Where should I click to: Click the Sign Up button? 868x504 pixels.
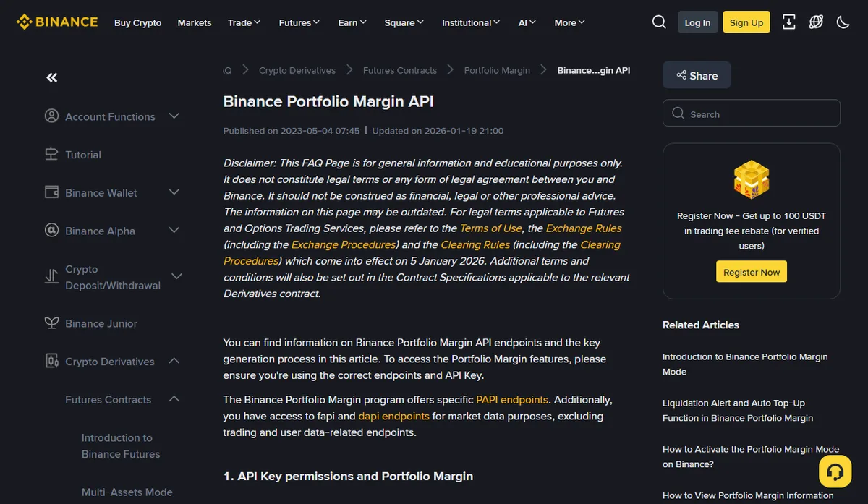[x=746, y=22]
